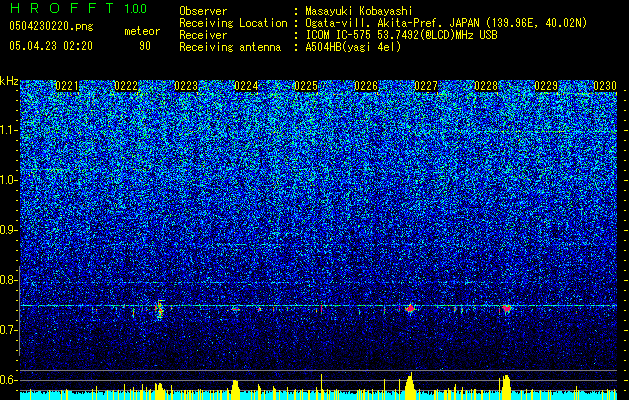Click the yellow power peak below 0224
Screen dimensions: 629x400
pos(235,390)
